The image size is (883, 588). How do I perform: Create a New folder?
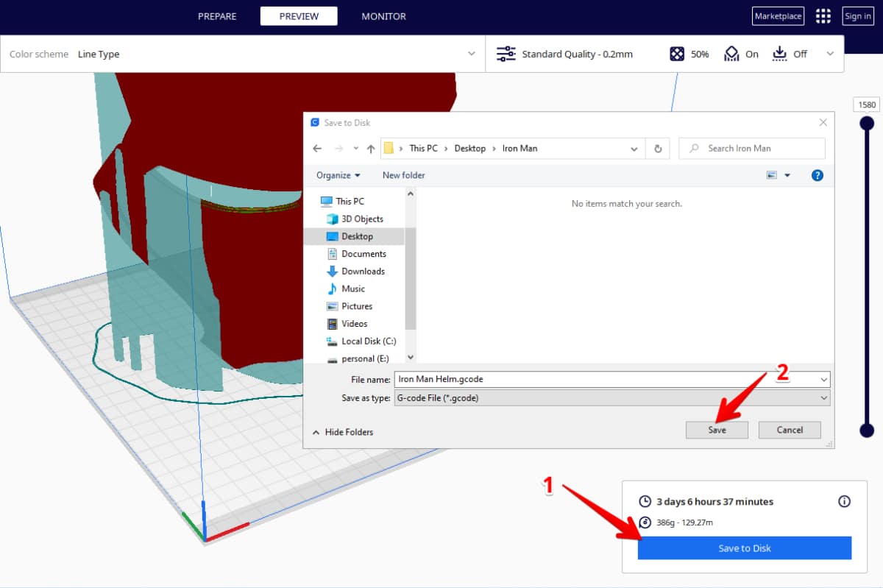tap(404, 175)
